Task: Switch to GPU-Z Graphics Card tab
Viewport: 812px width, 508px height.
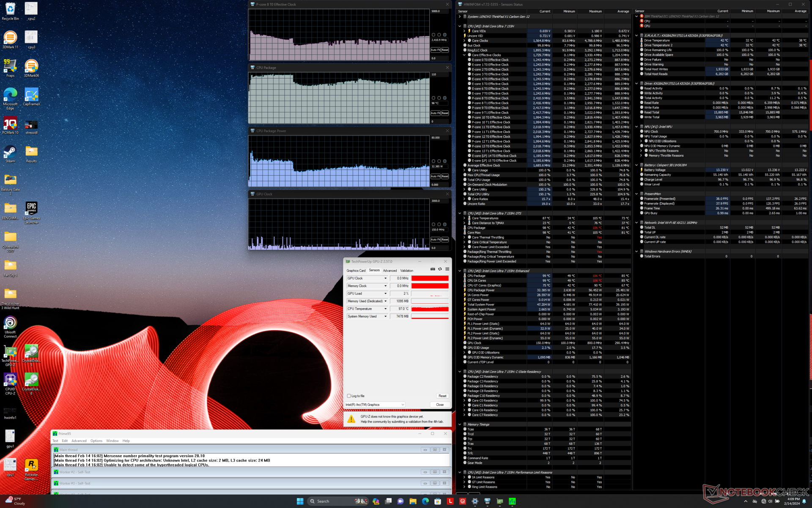Action: 356,271
